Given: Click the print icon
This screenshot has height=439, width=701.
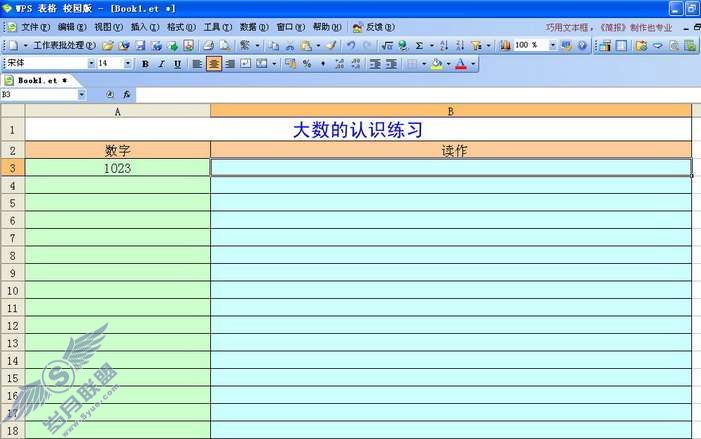Looking at the screenshot, I should [208, 45].
